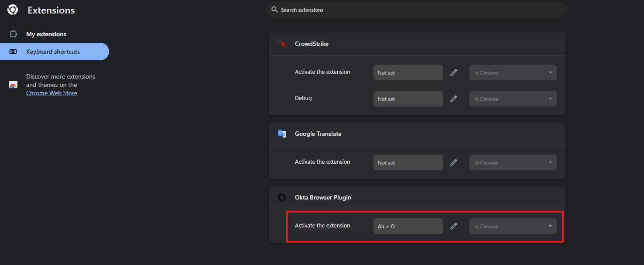
Task: Click the Chrome Web Store rainbow icon
Action: [13, 85]
